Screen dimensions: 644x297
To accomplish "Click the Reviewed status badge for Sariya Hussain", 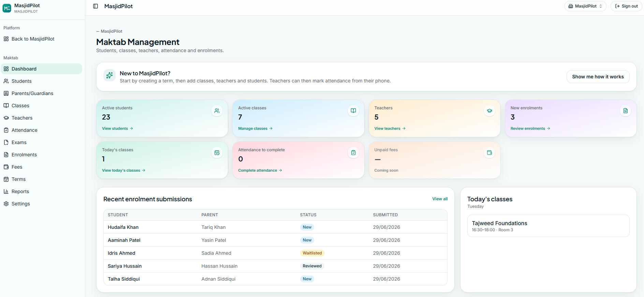I will (x=312, y=266).
